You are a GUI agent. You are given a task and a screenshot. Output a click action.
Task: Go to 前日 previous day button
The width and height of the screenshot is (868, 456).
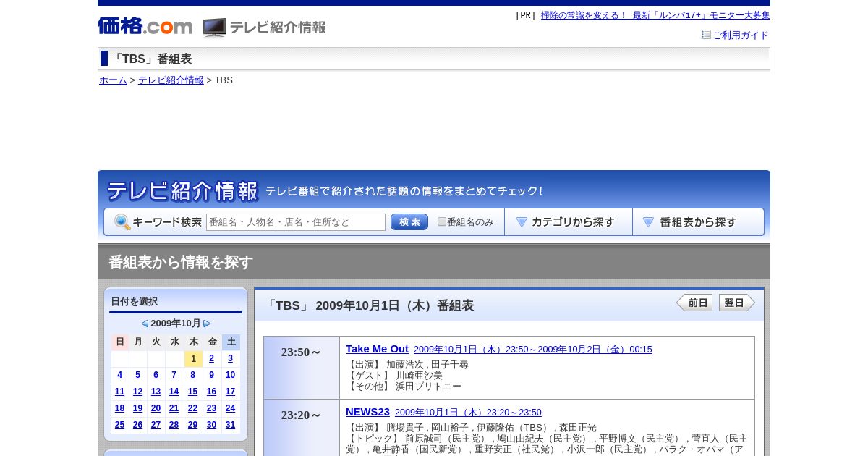694,303
